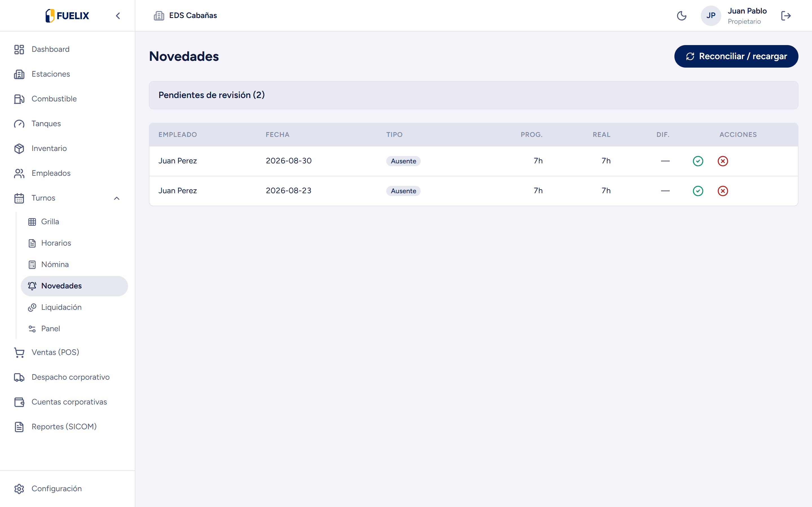812x507 pixels.
Task: Open the Inventario box icon
Action: point(19,148)
